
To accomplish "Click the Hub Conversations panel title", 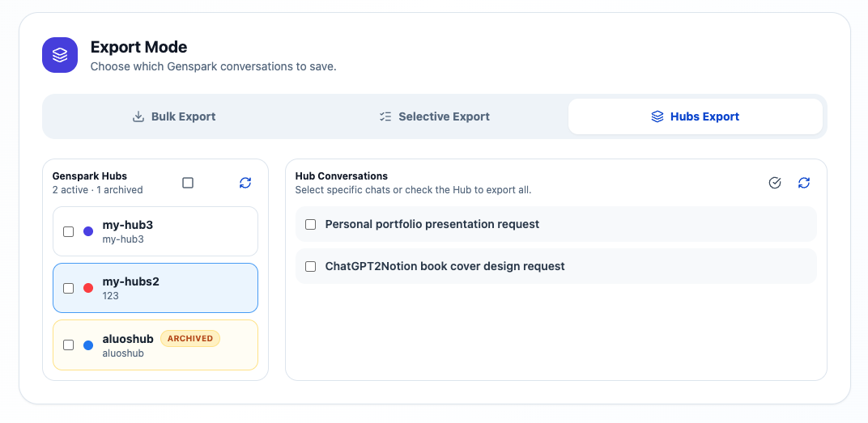I will 342,176.
